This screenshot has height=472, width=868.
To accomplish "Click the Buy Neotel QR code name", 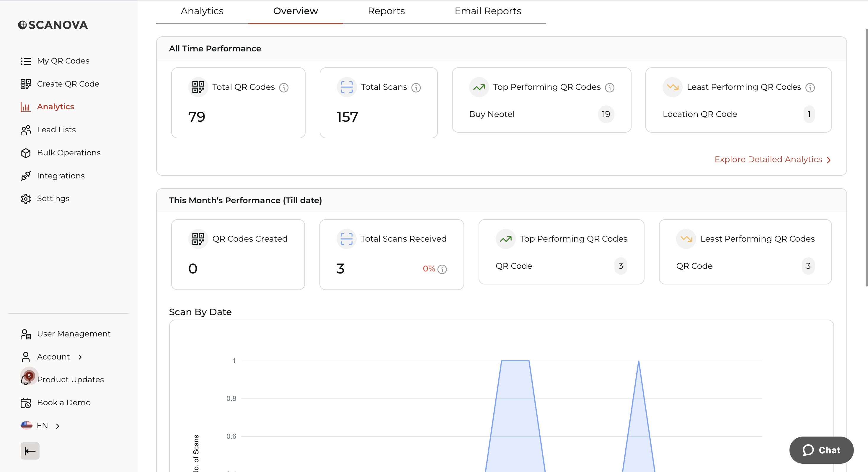I will (x=492, y=114).
